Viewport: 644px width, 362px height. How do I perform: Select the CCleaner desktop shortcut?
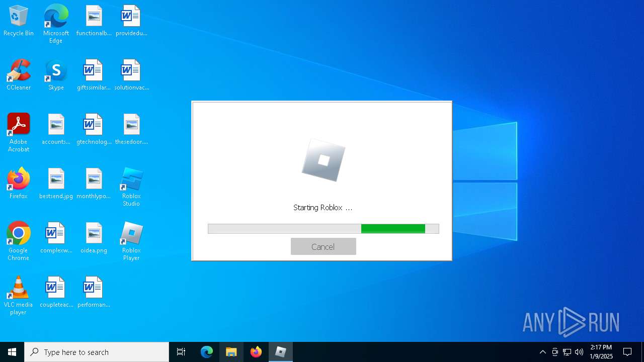click(x=19, y=75)
